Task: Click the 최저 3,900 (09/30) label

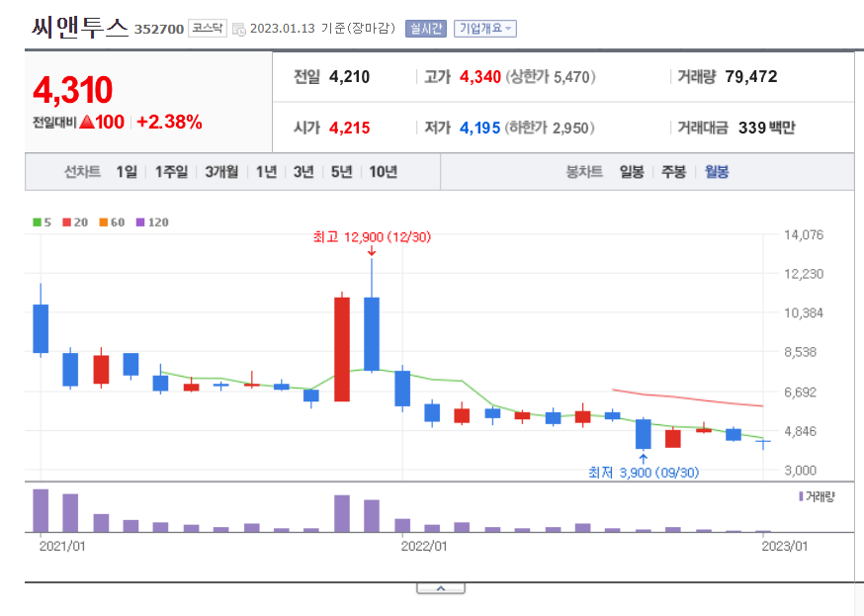Action: click(644, 473)
